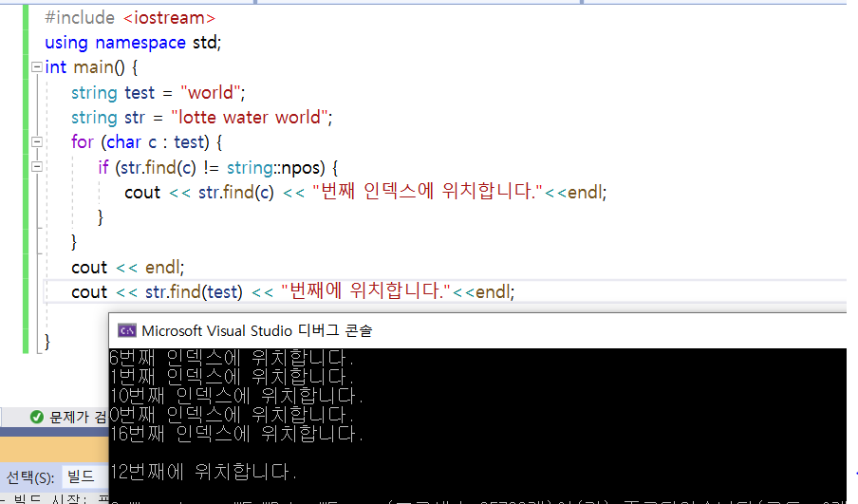Click the Microsoft Visual Studio 디버그 콘솔 title
The image size is (858, 504).
pyautogui.click(x=256, y=330)
